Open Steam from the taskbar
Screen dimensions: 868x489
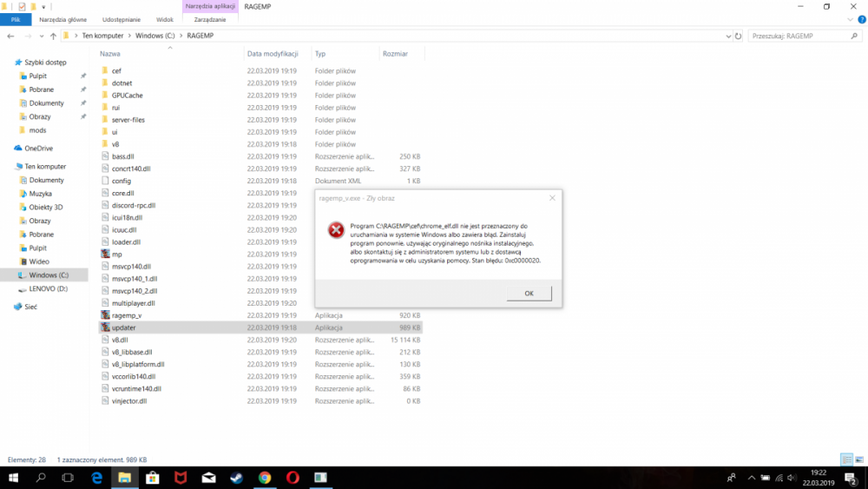coord(236,478)
